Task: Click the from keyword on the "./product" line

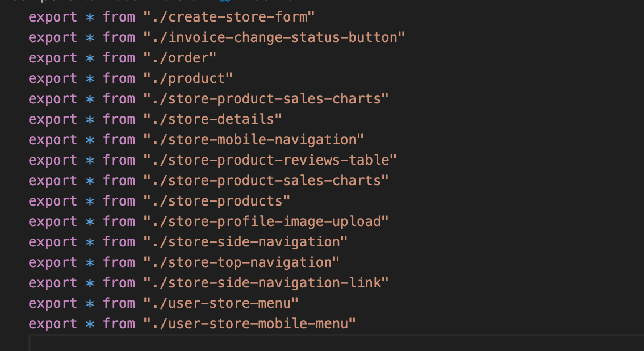Action: coord(119,78)
